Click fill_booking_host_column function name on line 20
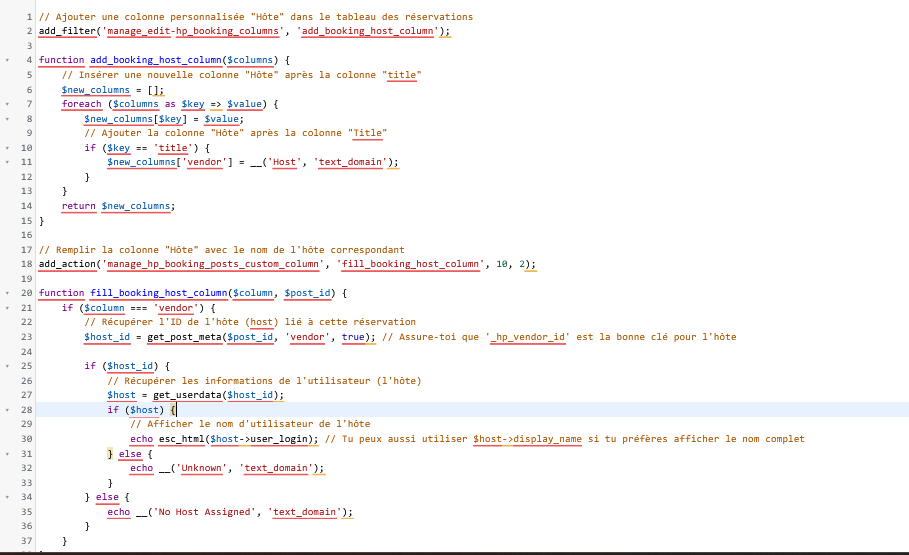The height and width of the screenshot is (555, 909). (159, 293)
